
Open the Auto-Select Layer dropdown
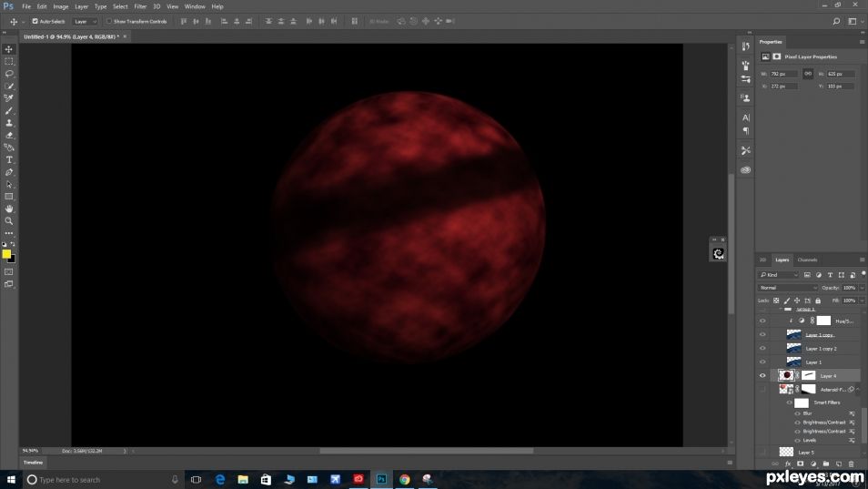tap(86, 21)
